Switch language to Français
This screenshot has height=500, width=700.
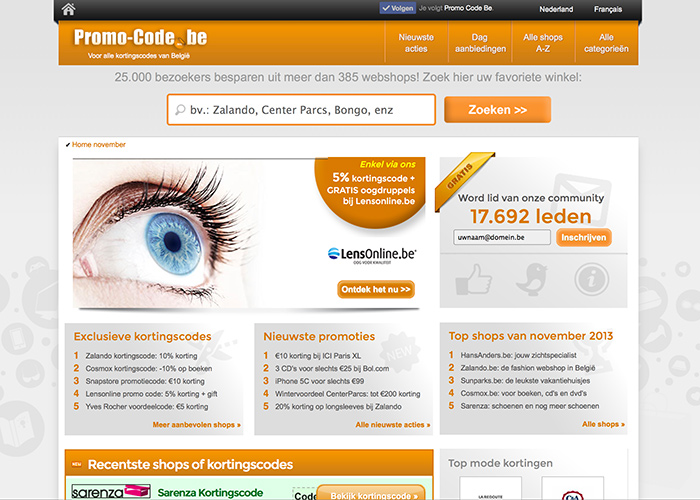608,9
